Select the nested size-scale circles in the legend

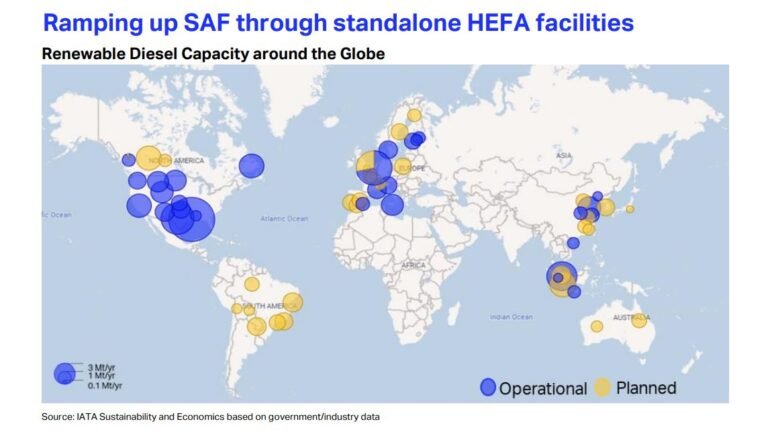point(65,373)
